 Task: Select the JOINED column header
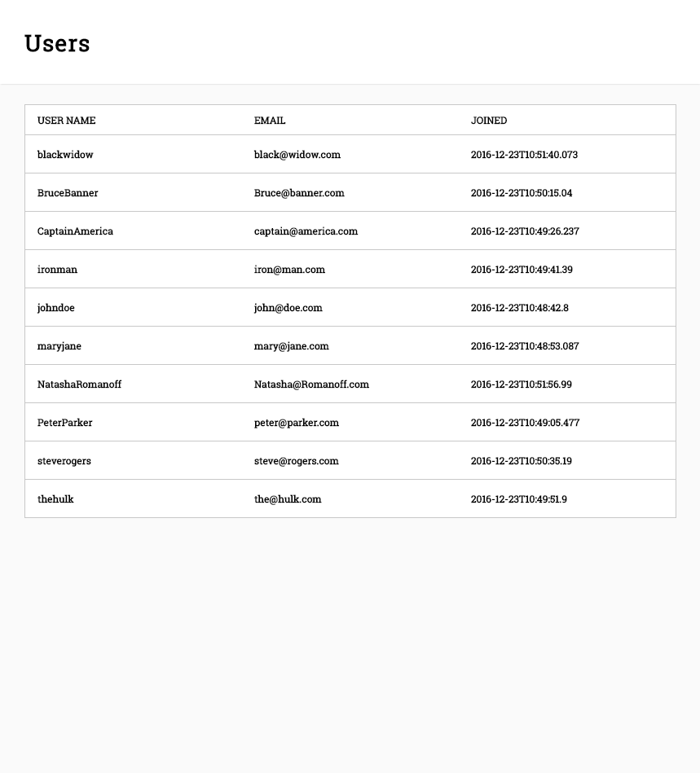click(489, 121)
